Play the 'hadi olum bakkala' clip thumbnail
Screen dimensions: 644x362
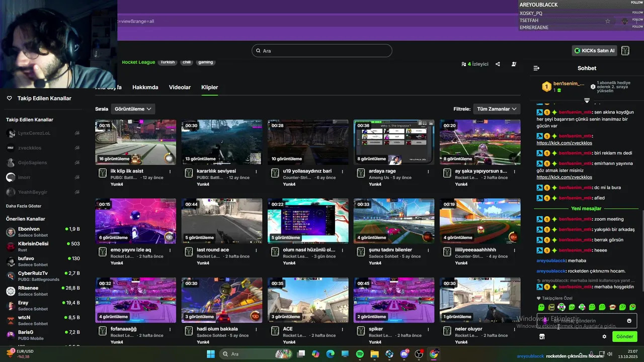pyautogui.click(x=222, y=300)
